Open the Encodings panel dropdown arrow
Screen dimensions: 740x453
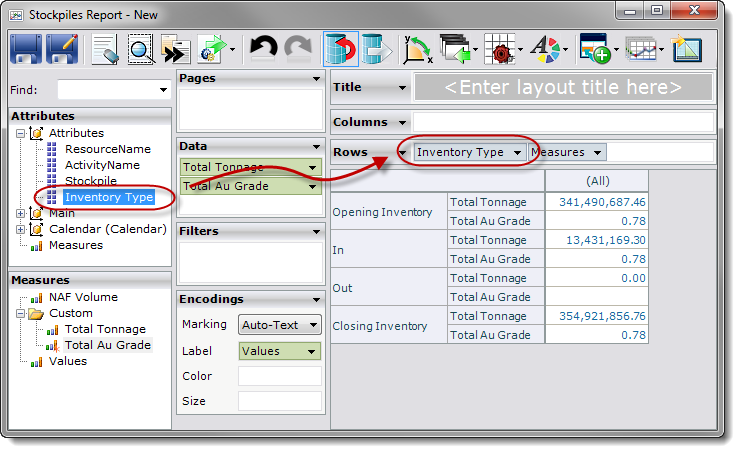tap(316, 300)
